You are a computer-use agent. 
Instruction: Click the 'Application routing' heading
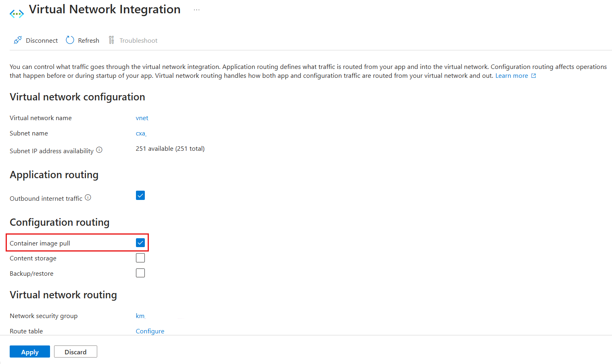tap(54, 175)
